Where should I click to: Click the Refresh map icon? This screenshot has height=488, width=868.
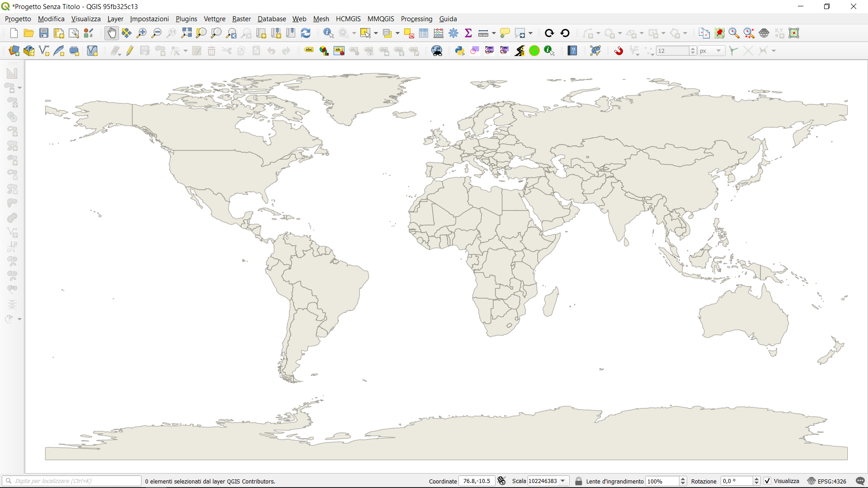pos(306,33)
